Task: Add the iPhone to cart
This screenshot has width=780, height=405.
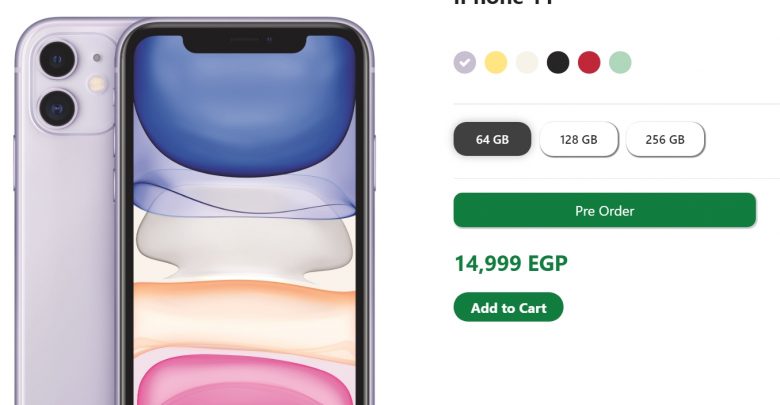Action: coord(508,307)
